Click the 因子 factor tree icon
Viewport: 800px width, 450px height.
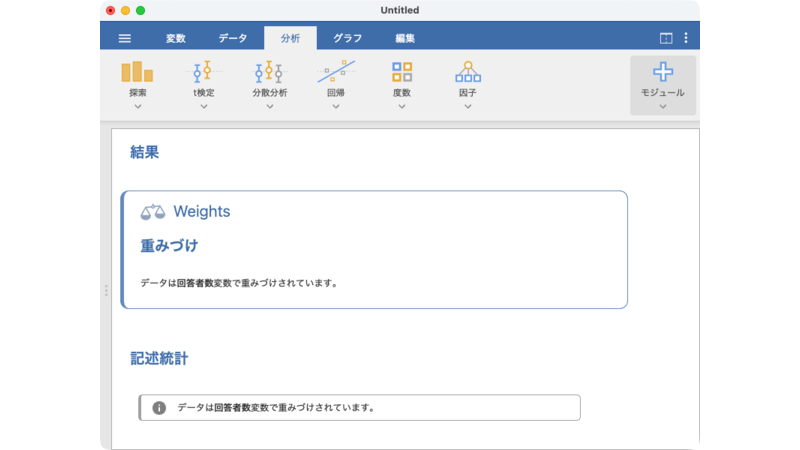coord(467,72)
